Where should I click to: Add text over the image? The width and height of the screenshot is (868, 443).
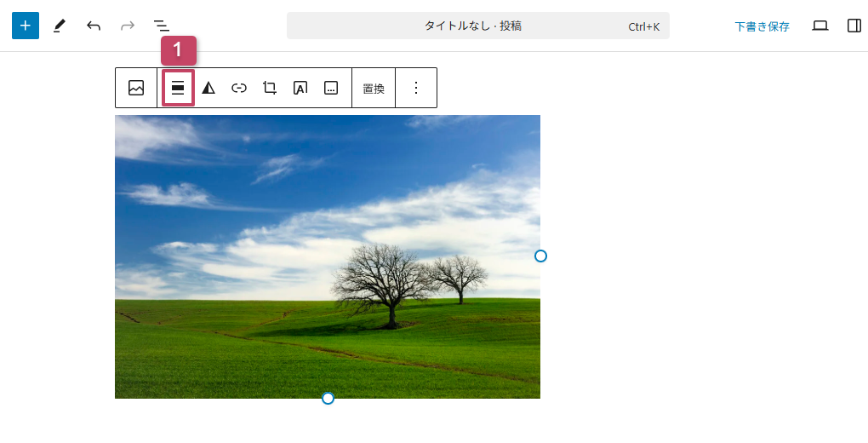300,88
